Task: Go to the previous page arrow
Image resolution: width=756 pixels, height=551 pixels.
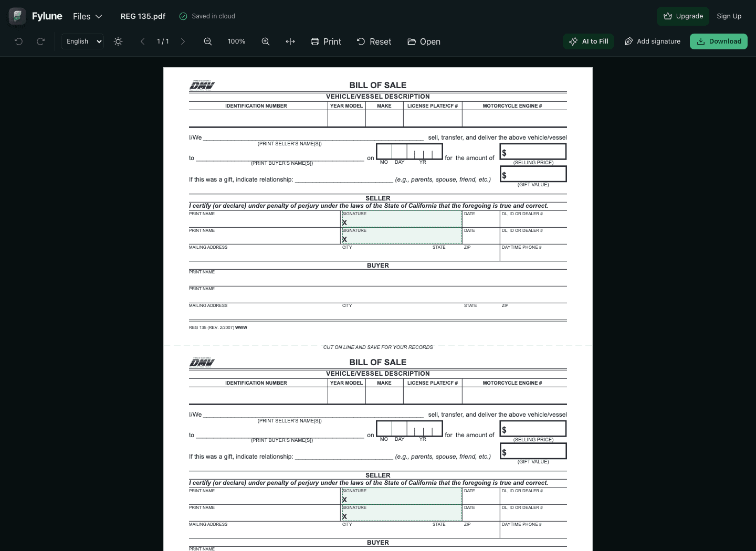Action: 142,41
